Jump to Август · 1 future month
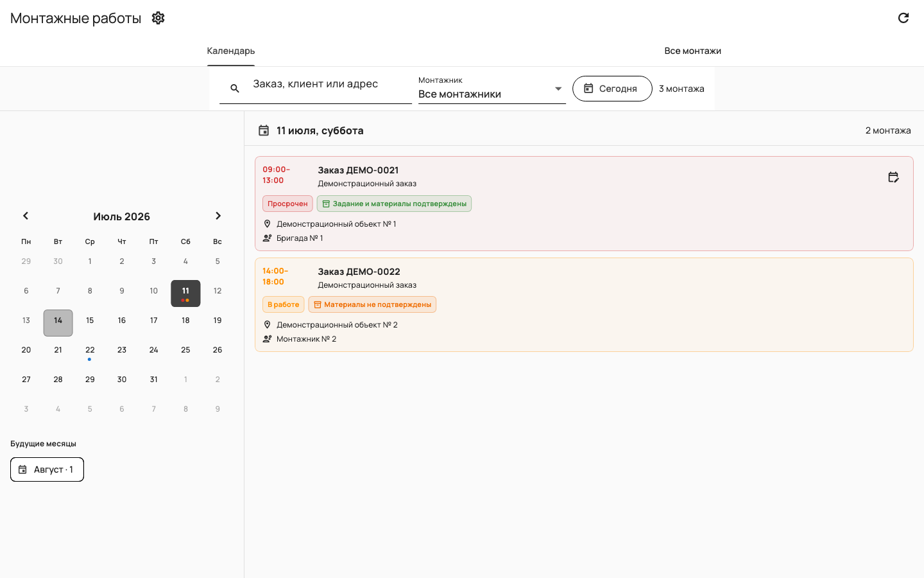924x578 pixels. point(47,469)
